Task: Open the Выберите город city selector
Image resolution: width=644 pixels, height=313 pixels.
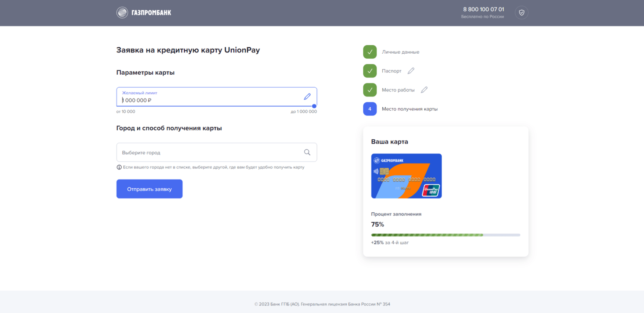Action: point(217,152)
